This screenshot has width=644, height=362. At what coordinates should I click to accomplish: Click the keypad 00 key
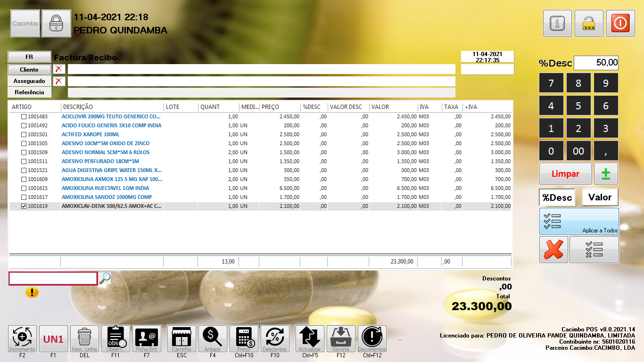(578, 151)
